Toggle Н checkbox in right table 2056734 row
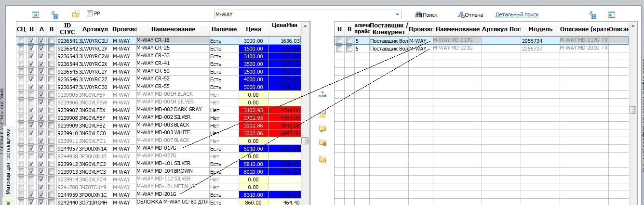 [339, 41]
